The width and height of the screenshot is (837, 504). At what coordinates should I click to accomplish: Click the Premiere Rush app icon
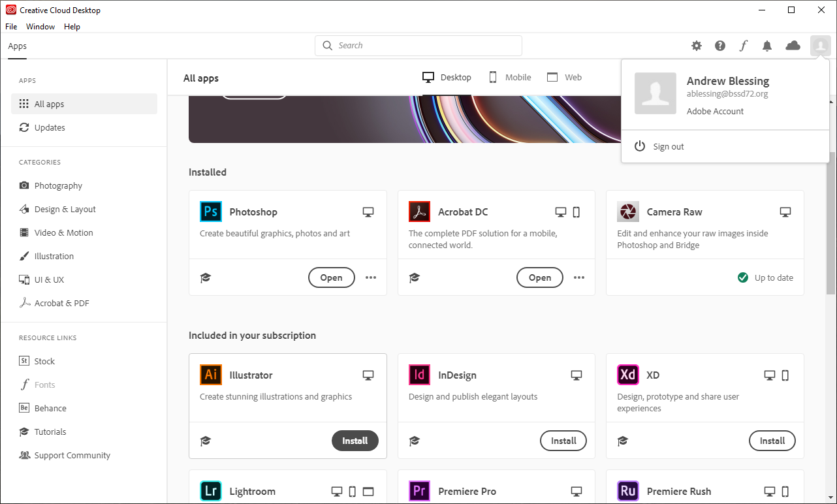click(628, 491)
